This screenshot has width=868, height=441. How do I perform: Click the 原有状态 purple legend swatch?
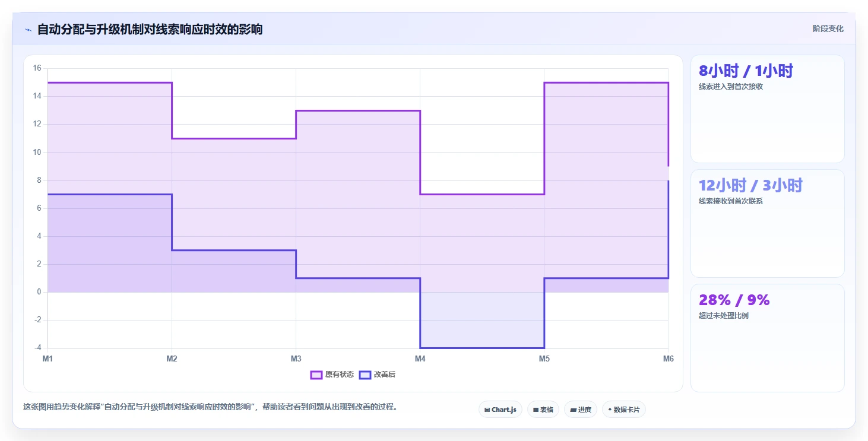pyautogui.click(x=316, y=375)
